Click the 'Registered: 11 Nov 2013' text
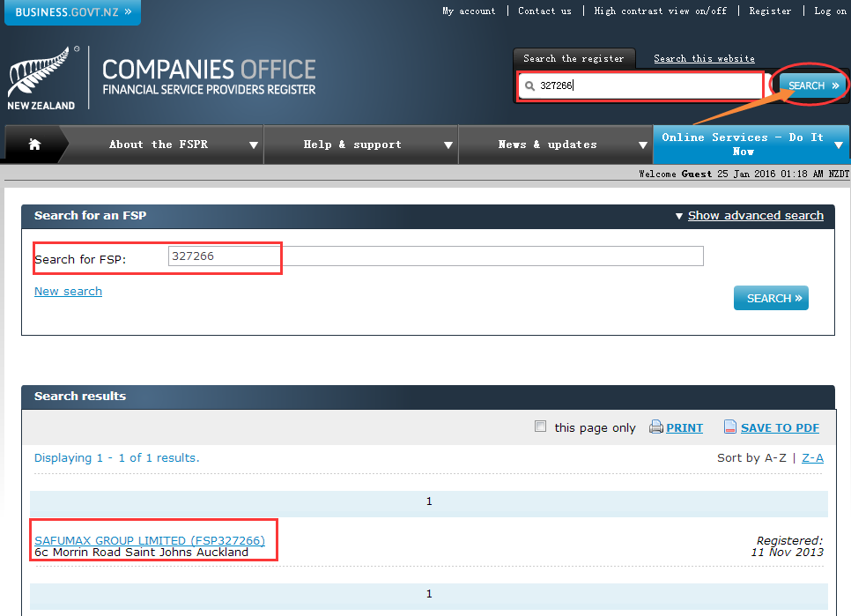Image resolution: width=851 pixels, height=616 pixels. point(787,546)
